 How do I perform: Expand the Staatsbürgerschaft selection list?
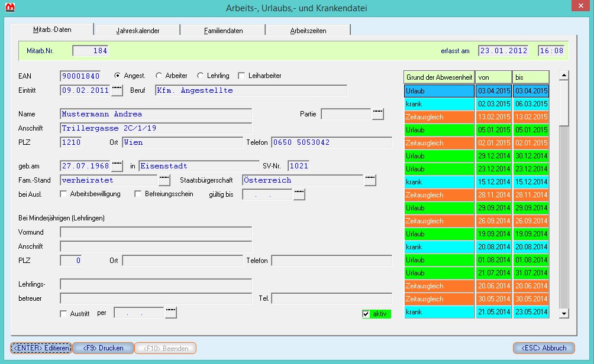[370, 180]
